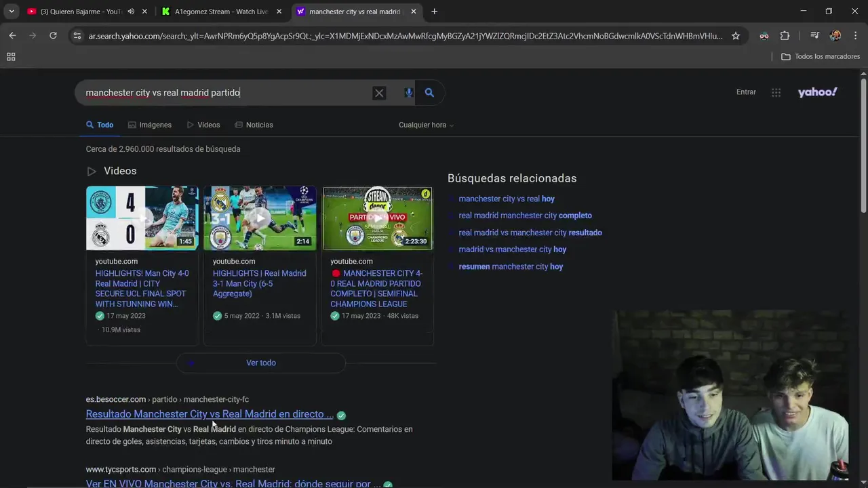Start voice search with microphone icon
Viewport: 868px width, 488px height.
(x=408, y=93)
